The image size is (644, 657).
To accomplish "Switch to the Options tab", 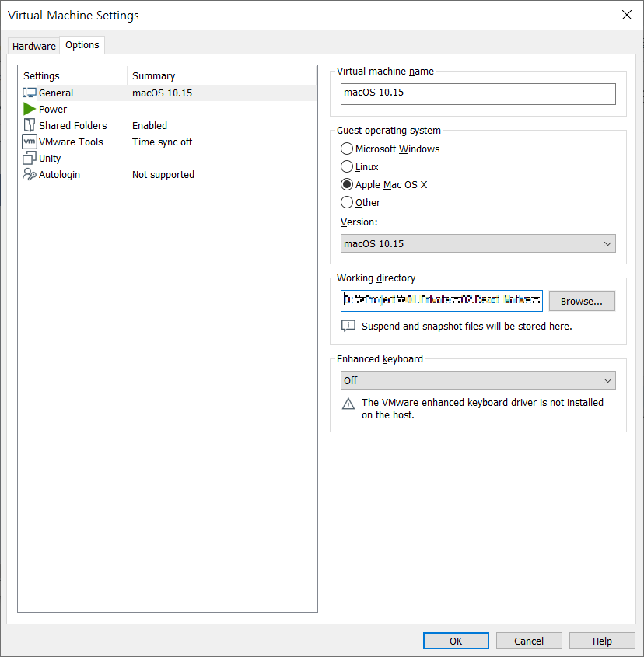I will coord(82,45).
